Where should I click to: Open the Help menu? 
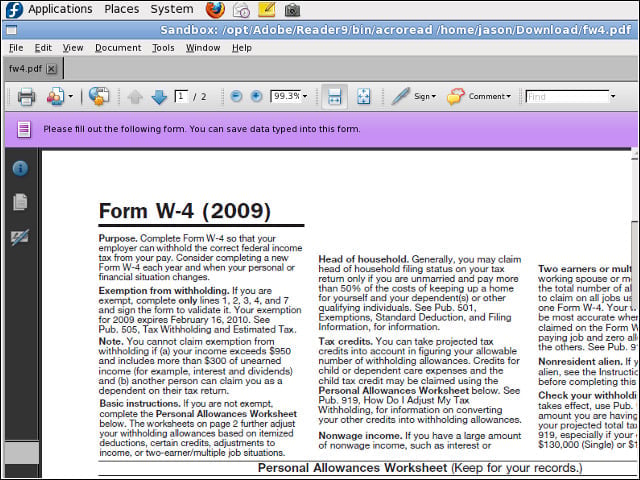point(242,48)
